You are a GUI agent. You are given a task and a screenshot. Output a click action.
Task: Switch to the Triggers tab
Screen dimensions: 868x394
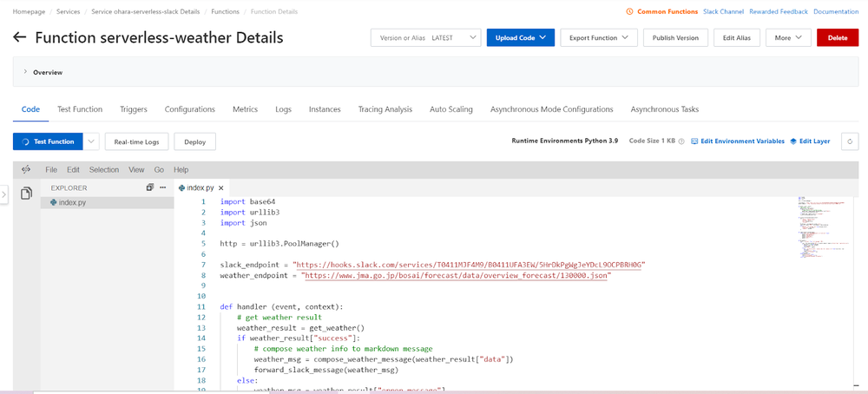click(133, 109)
